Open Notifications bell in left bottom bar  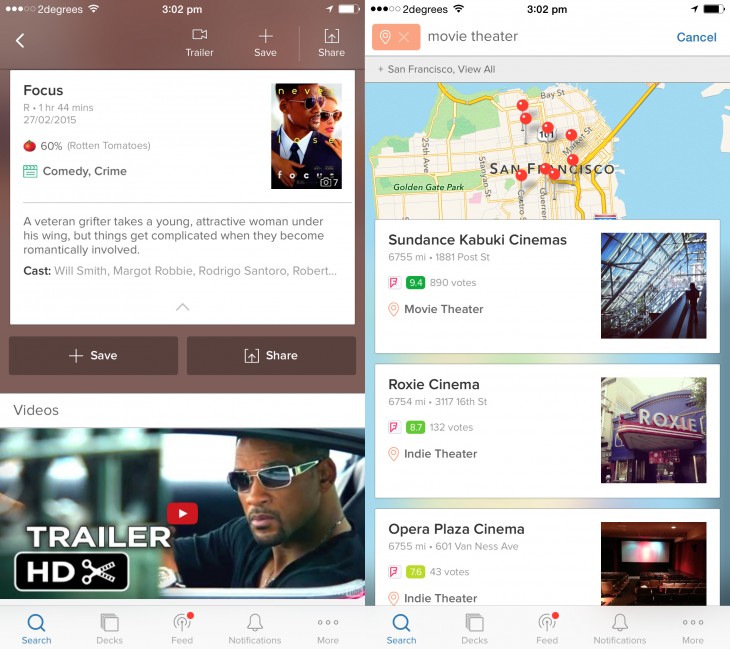click(255, 628)
